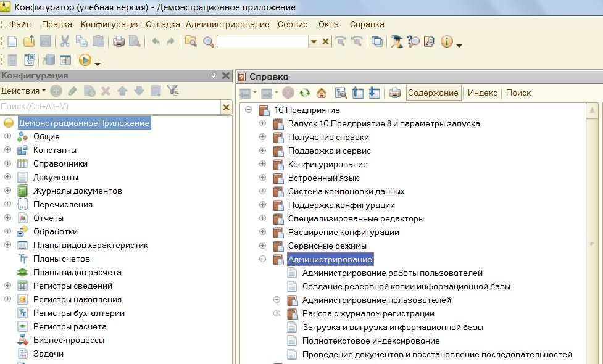This screenshot has width=603, height=364.
Task: Click the Windows list icon in toolbar
Action: point(377,41)
